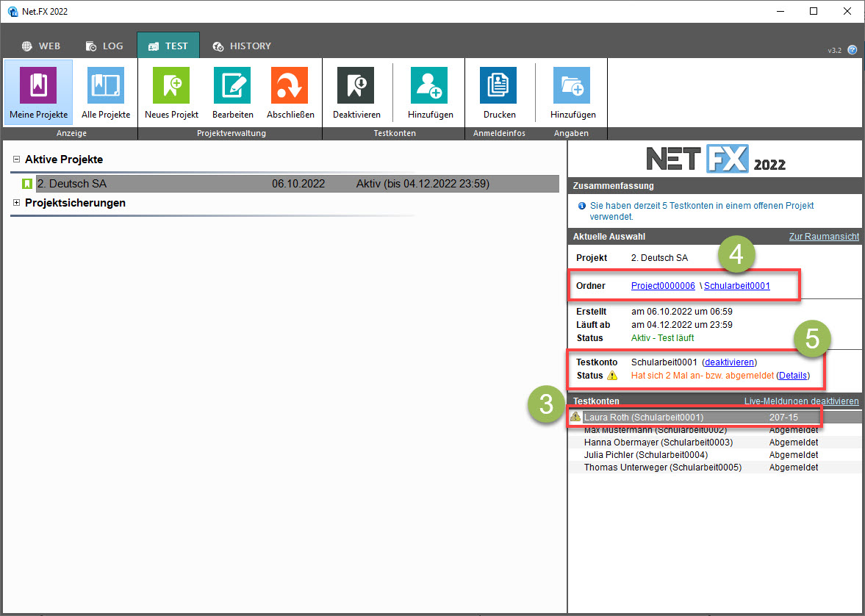Viewport: 865px width, 616px height.
Task: Expand the Projektsicherungen tree node
Action: 16,203
